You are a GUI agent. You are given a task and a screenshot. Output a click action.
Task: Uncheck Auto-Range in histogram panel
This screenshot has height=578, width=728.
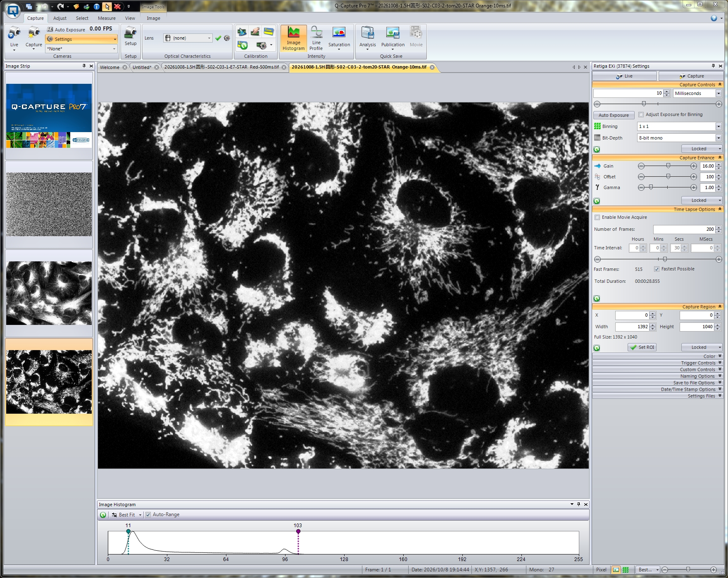[x=148, y=515]
